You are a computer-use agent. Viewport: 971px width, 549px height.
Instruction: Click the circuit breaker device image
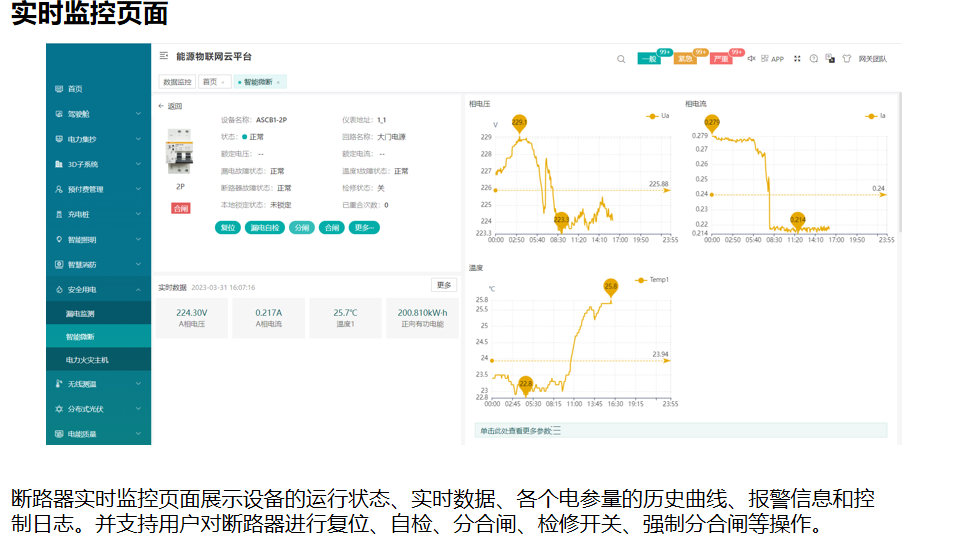[180, 152]
